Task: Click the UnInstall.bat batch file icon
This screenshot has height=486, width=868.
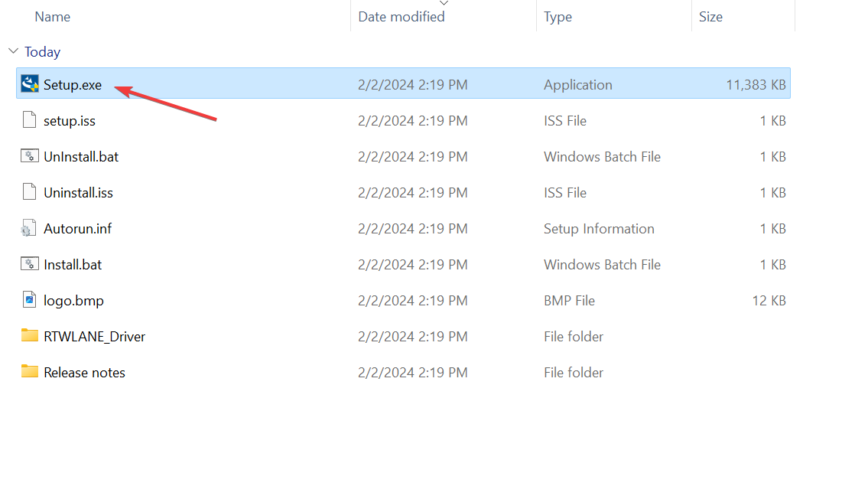Action: tap(28, 156)
